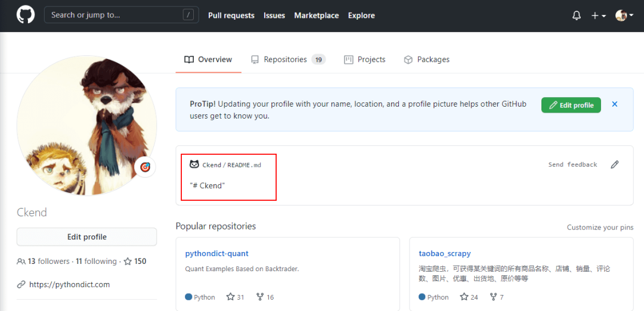644x311 pixels.
Task: Select the Overview tab
Action: [208, 60]
